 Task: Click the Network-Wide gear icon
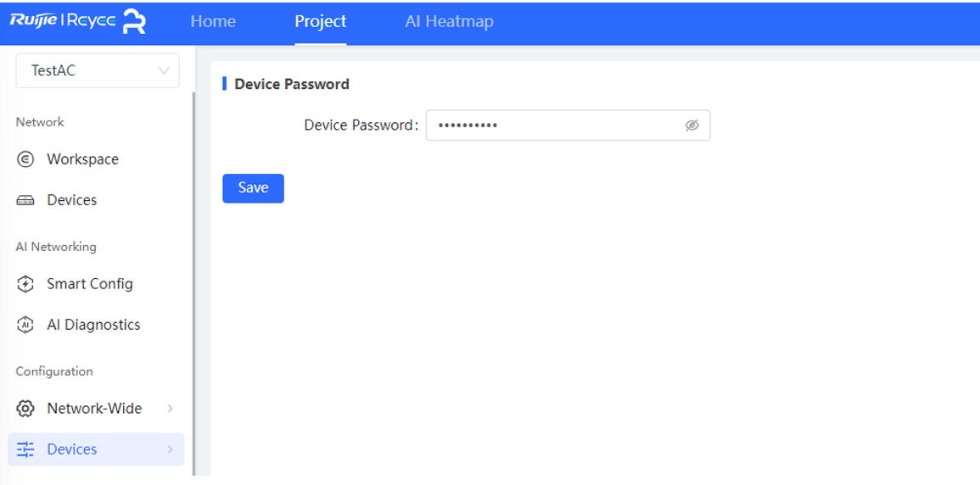pyautogui.click(x=25, y=409)
